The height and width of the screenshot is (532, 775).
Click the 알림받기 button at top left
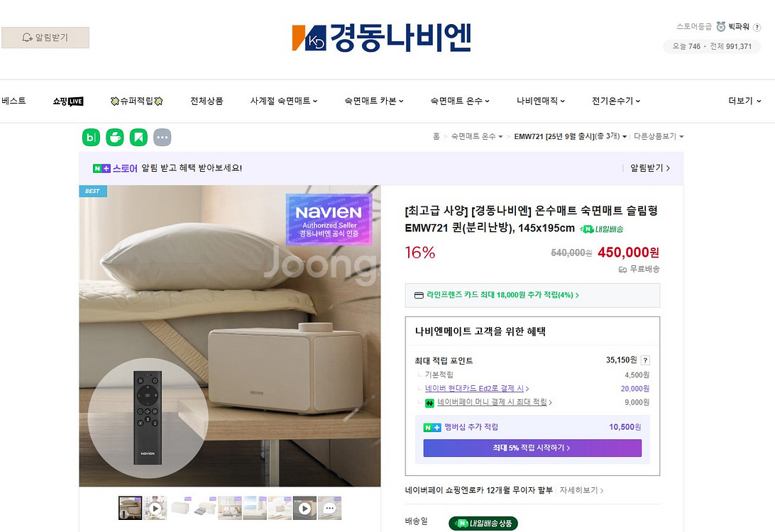point(45,38)
